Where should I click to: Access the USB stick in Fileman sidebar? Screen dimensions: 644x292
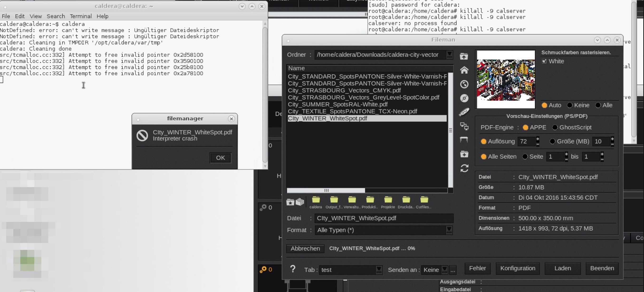pos(465,112)
